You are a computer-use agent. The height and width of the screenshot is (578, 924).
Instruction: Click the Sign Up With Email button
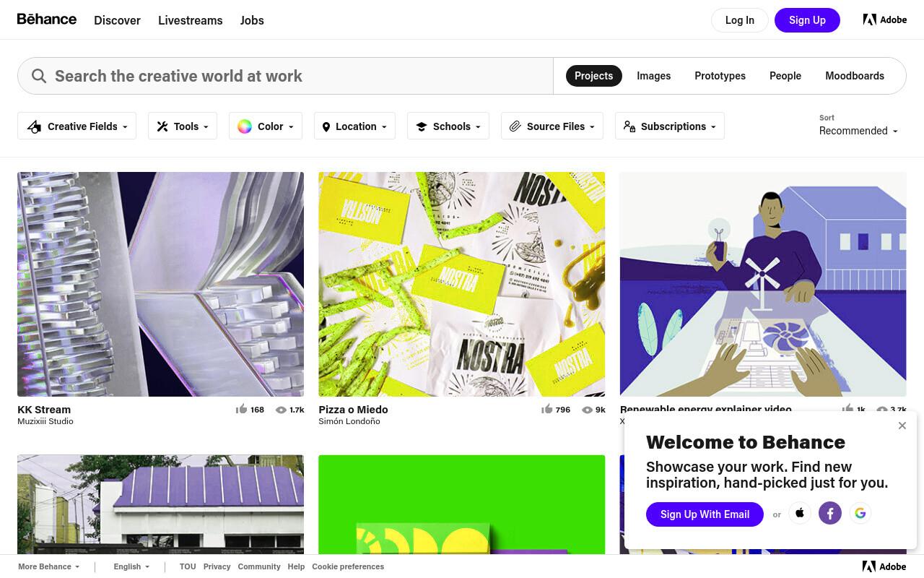coord(705,514)
